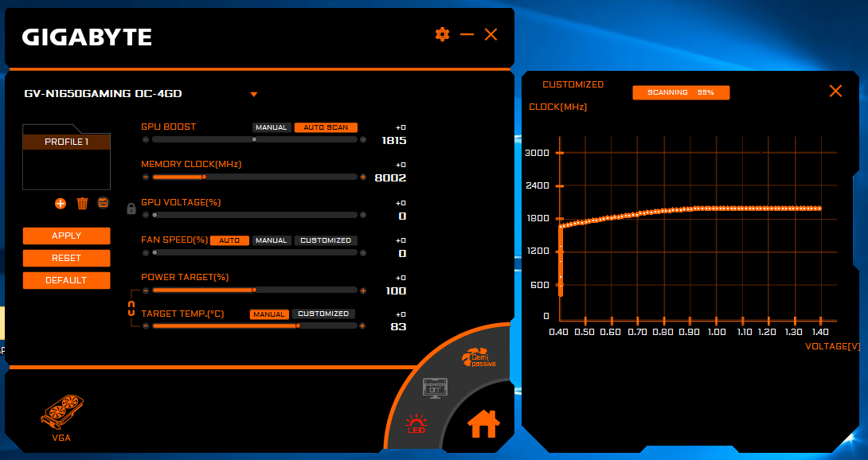Increase Memory Clock with the plus button

pyautogui.click(x=363, y=177)
